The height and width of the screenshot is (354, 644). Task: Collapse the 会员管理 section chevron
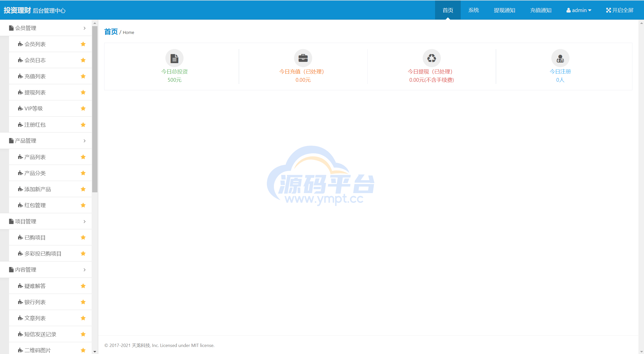pos(85,28)
